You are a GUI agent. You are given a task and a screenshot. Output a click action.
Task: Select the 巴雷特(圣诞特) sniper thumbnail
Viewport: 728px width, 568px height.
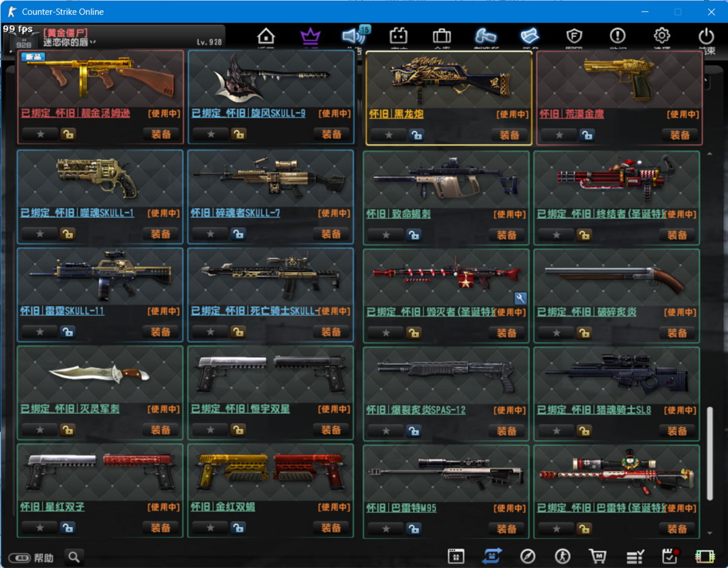tap(617, 473)
